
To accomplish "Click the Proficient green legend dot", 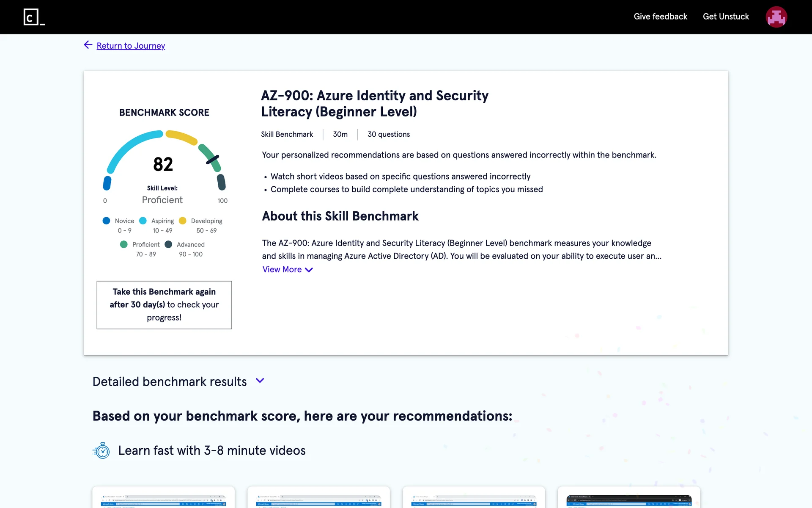I will coord(123,244).
